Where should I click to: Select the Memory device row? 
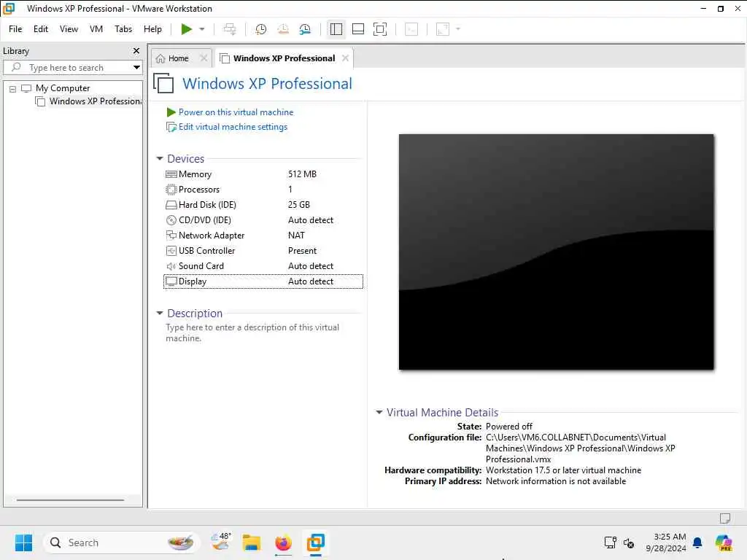point(263,174)
